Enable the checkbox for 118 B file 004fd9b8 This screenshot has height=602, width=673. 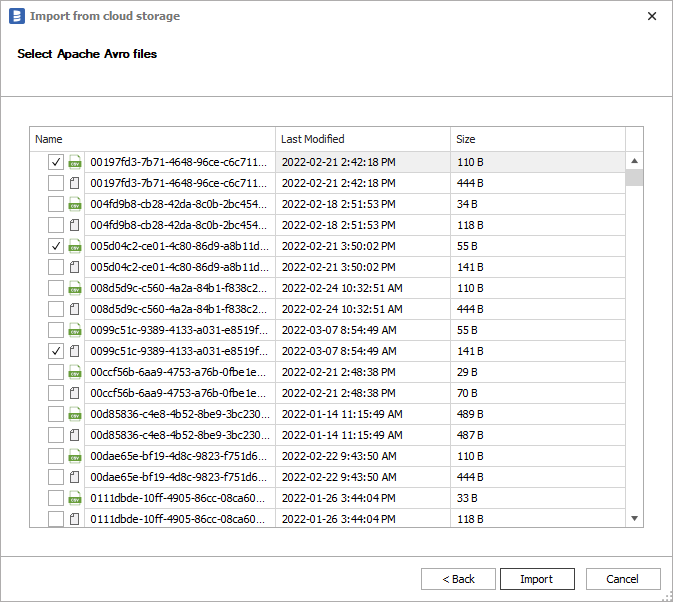[56, 225]
